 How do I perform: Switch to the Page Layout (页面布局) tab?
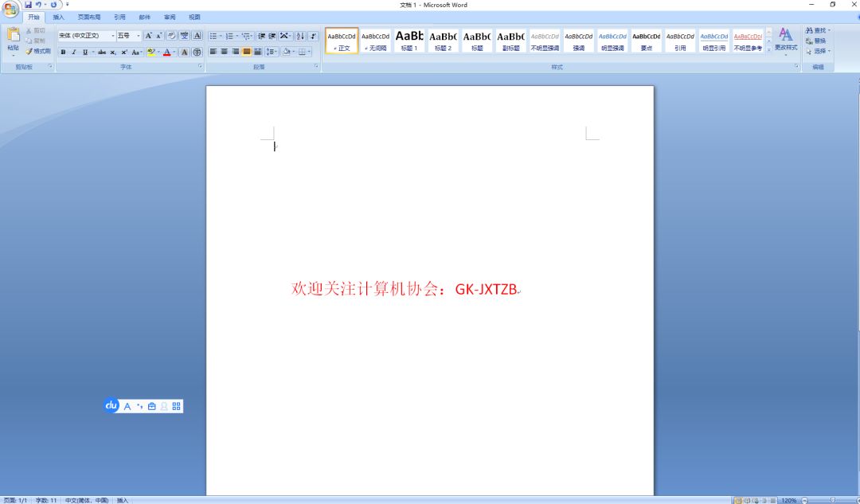89,18
